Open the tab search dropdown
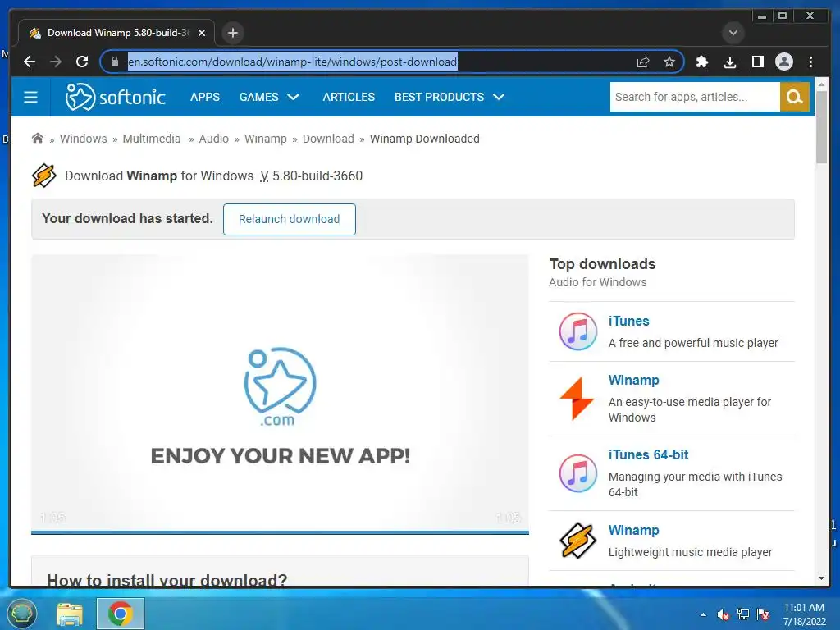Viewport: 840px width, 630px height. (733, 33)
